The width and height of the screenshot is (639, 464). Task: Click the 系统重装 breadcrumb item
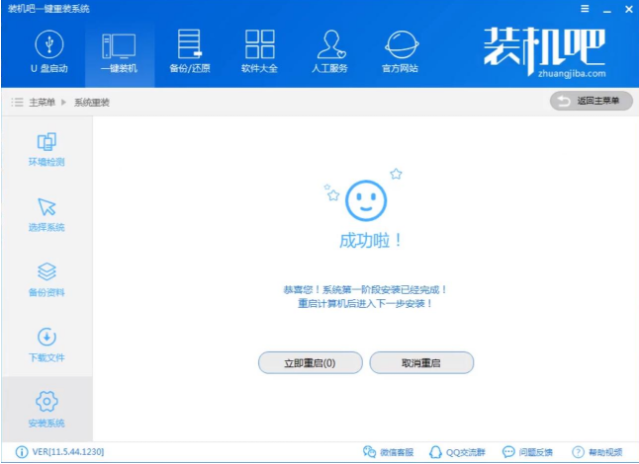92,102
